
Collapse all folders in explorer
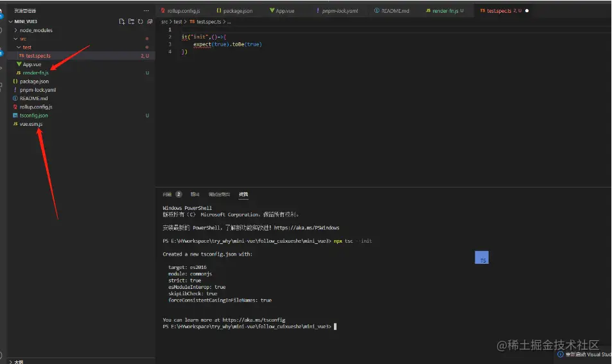click(150, 21)
